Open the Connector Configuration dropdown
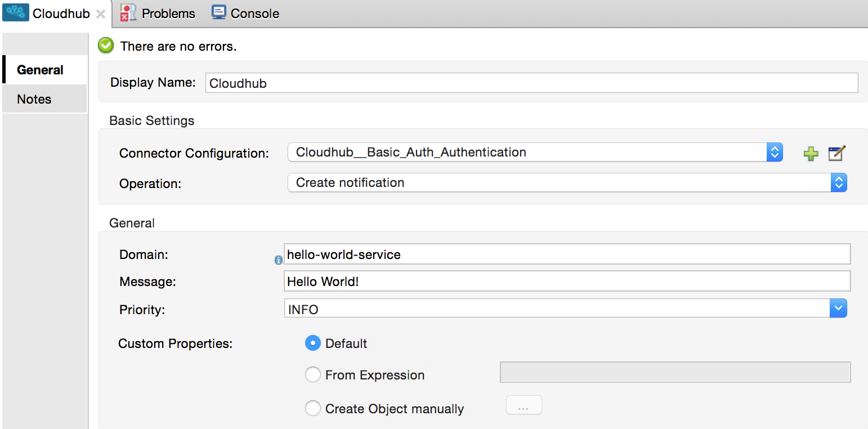This screenshot has width=868, height=429. click(x=776, y=152)
